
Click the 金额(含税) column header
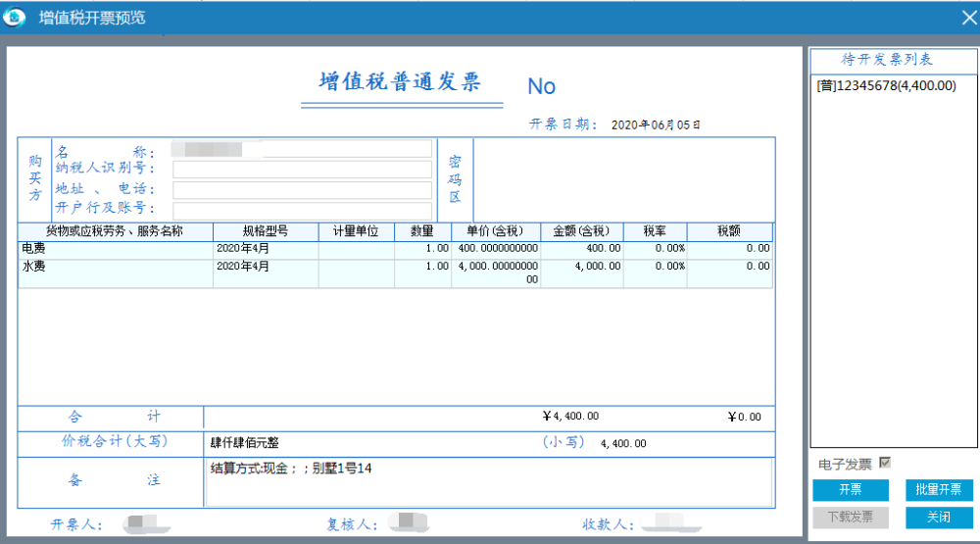[582, 231]
